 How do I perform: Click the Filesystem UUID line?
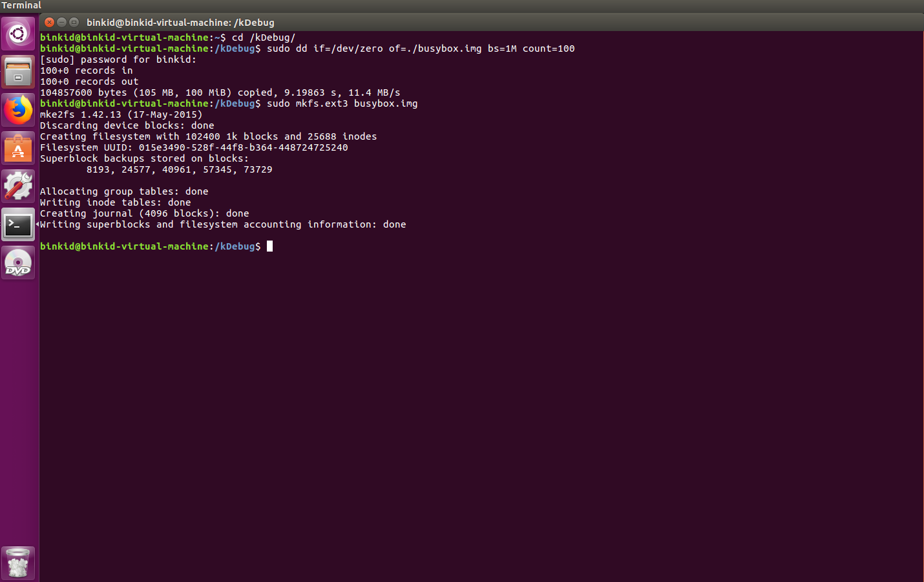194,147
